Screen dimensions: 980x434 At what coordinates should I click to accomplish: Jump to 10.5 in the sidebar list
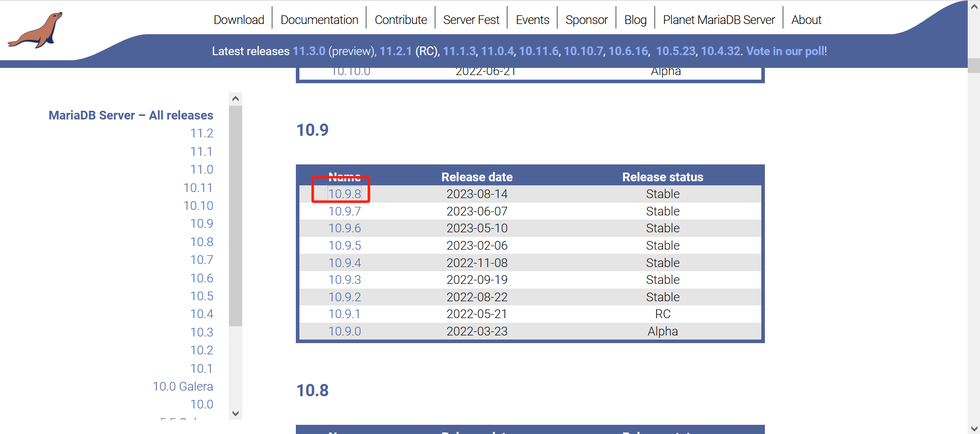[x=202, y=296]
